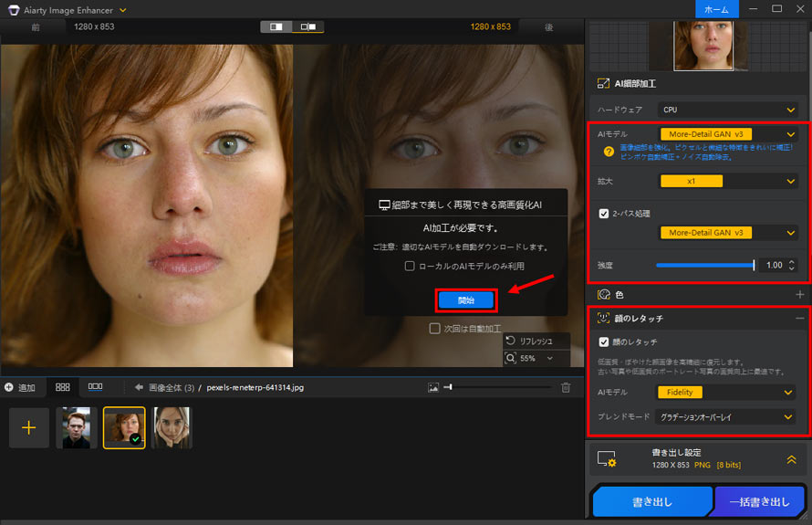
Task: Open the 拡大 x1 scale dropdown
Action: 725,181
